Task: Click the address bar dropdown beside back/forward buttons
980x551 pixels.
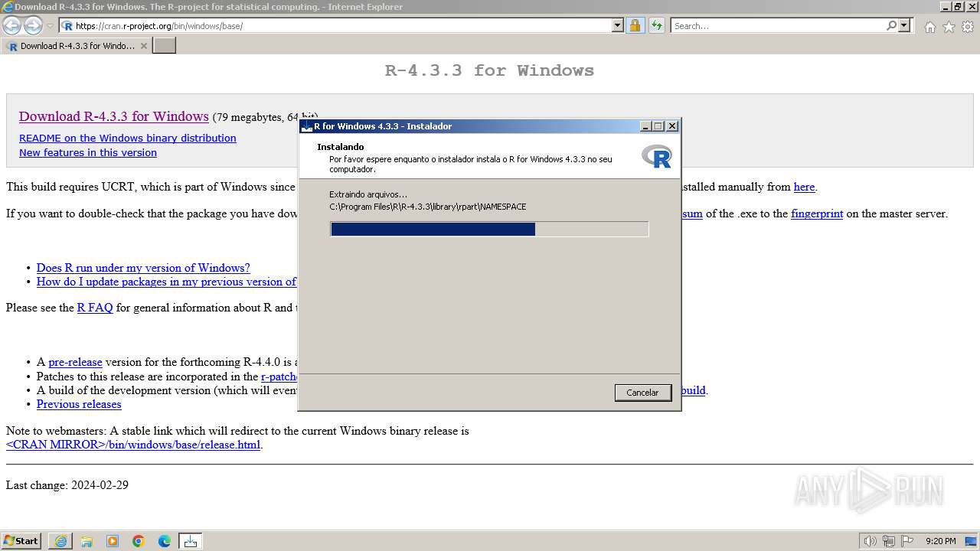Action: (50, 26)
